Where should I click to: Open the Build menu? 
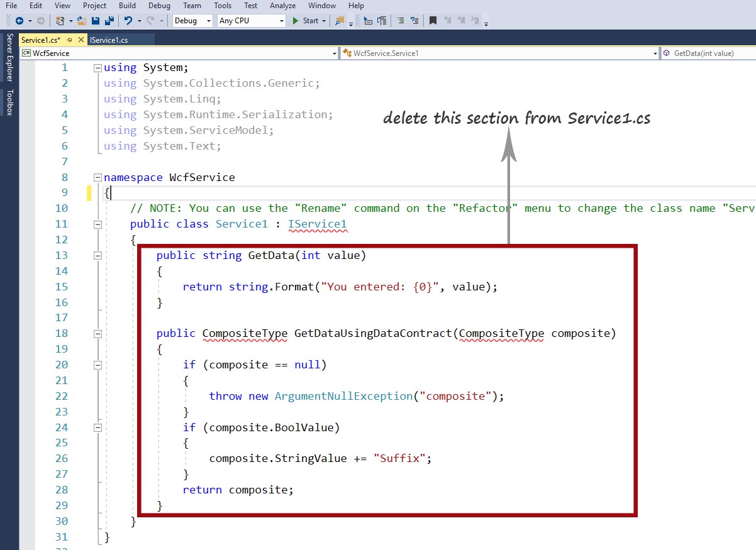click(128, 6)
